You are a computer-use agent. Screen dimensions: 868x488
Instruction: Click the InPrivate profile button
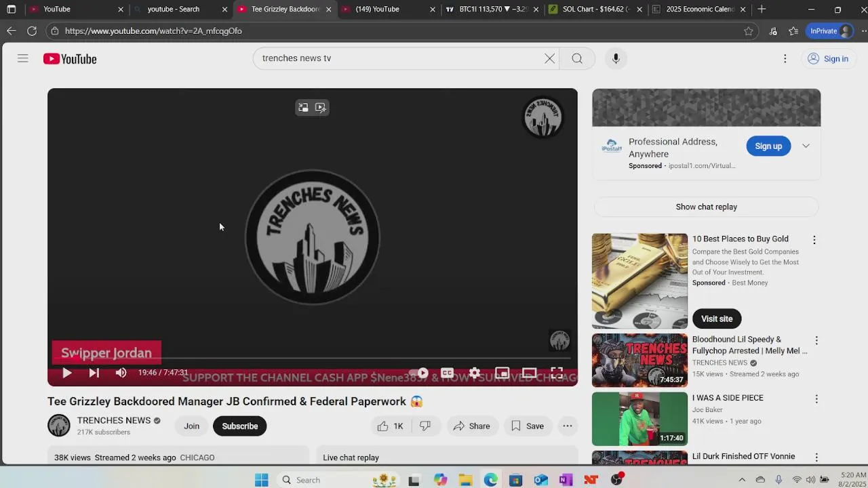tap(831, 31)
